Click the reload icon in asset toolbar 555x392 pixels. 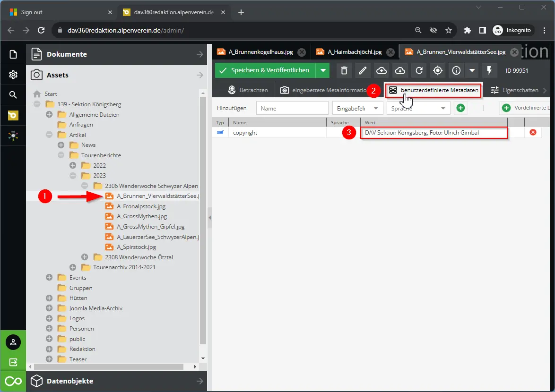tap(419, 70)
